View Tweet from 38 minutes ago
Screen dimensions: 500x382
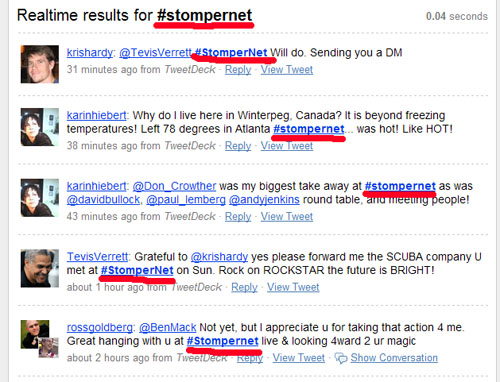click(x=287, y=146)
